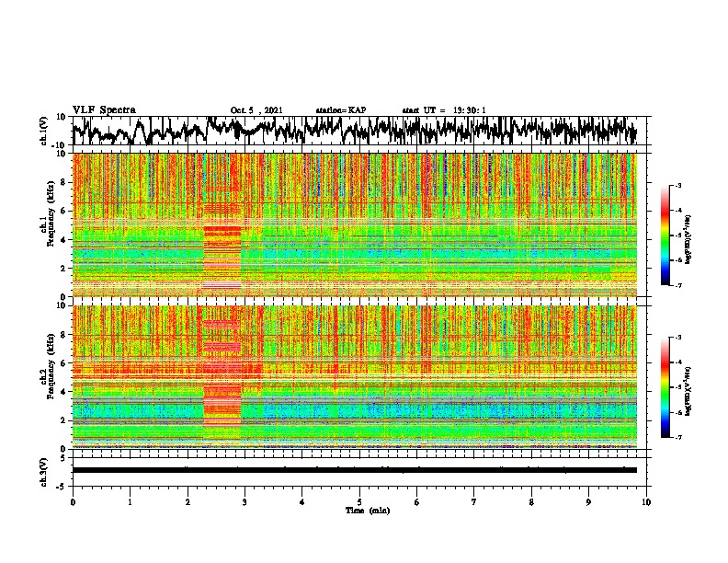The image size is (728, 563).
Task: Click the '-3' label on ch.1 colorbar
Action: 678,186
